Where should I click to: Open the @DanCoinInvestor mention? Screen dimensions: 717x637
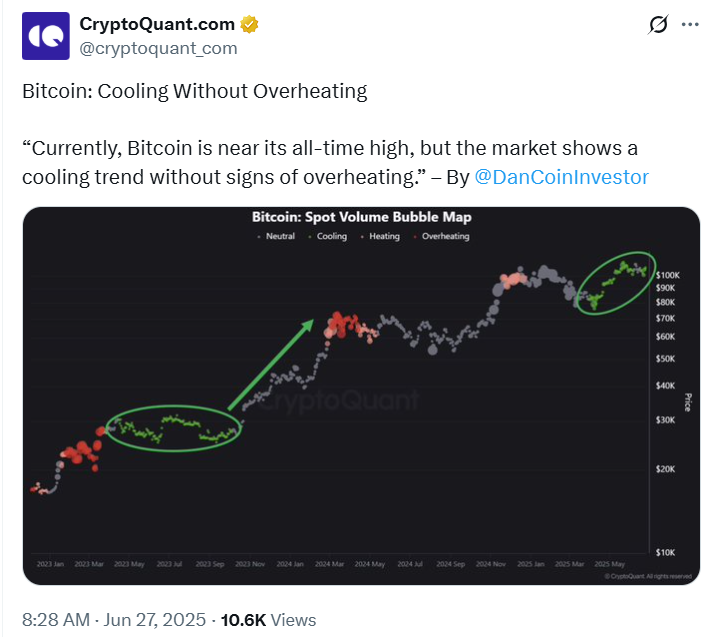click(x=562, y=177)
